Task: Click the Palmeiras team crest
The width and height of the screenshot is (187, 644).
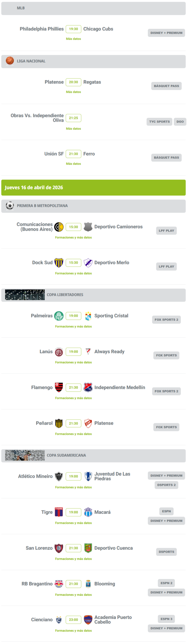Action: pos(59,316)
